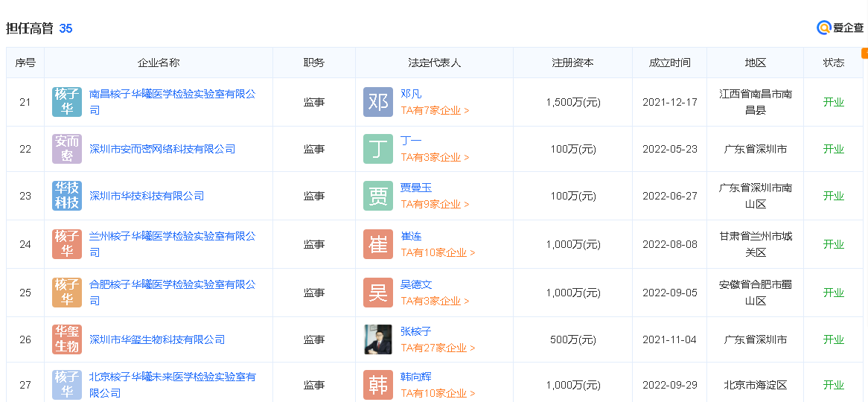
Task: Click the 成立时间 column header
Action: [670, 63]
